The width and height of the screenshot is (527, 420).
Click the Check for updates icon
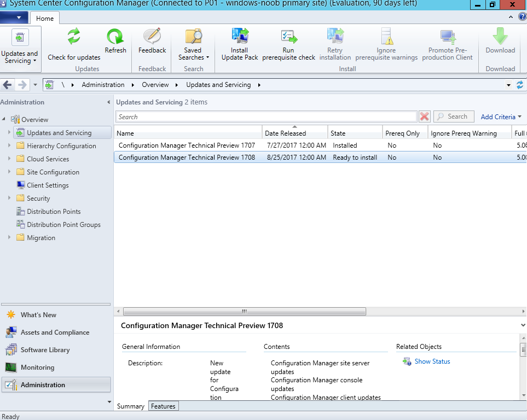pos(74,36)
